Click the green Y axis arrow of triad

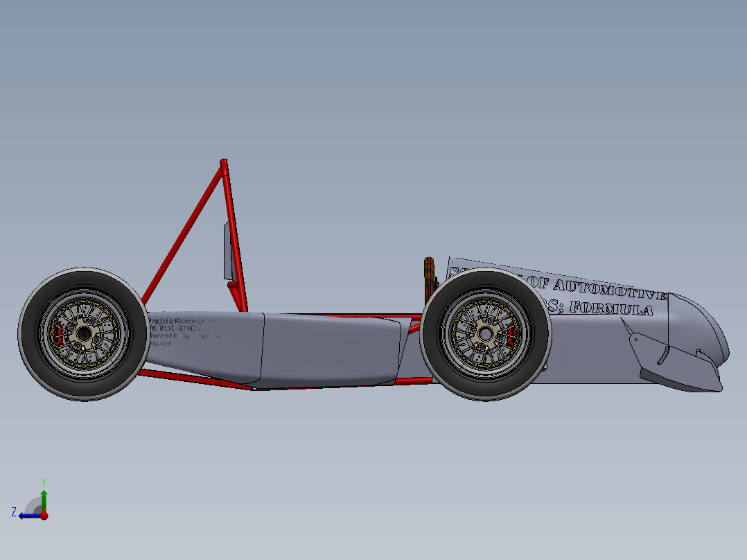click(x=44, y=500)
